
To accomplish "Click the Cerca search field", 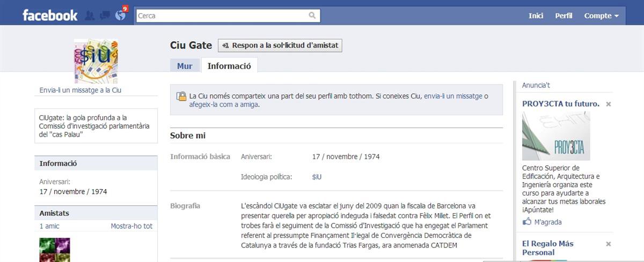I will click(x=222, y=16).
